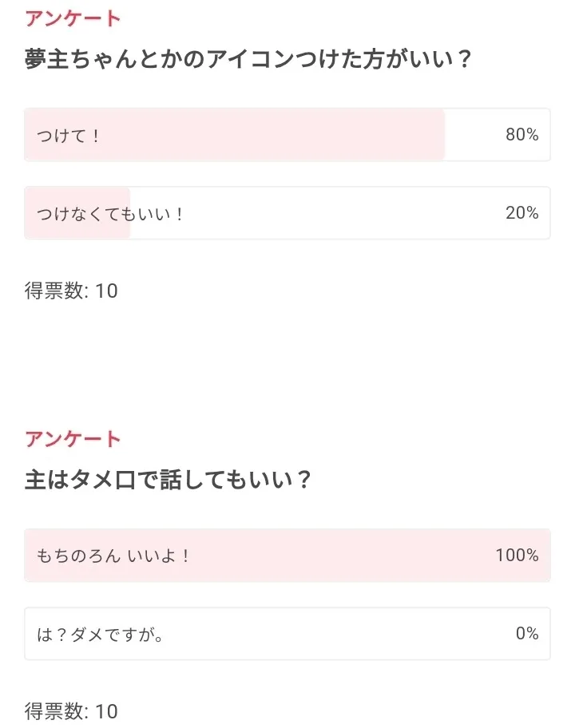
Task: Click the empty middle of the は？ダメですが。 bar
Action: [x=319, y=634]
